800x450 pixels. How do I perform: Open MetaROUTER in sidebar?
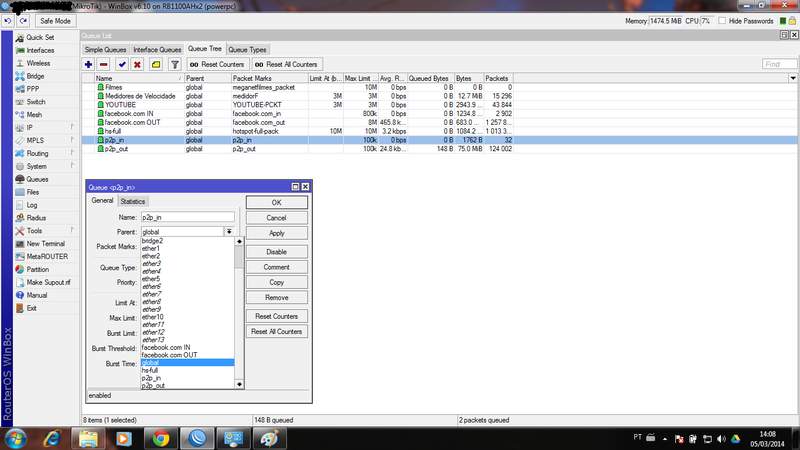click(47, 257)
